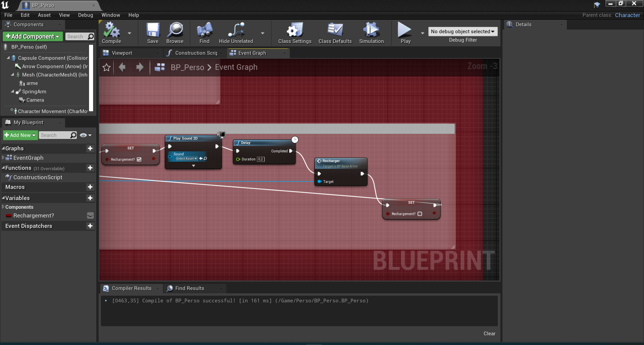The width and height of the screenshot is (644, 345).
Task: Edit the Delay Duration value
Action: point(261,159)
